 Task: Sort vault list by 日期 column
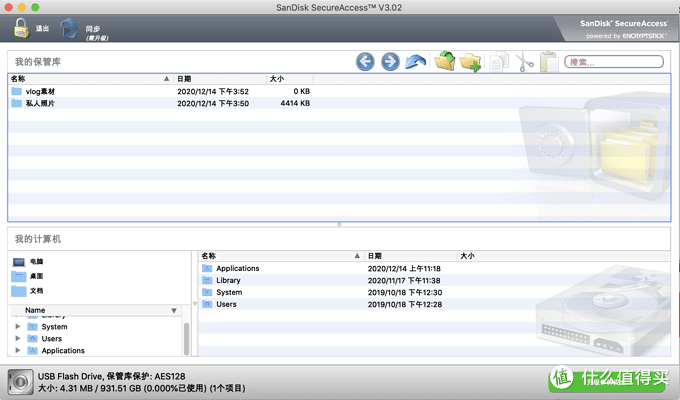220,79
